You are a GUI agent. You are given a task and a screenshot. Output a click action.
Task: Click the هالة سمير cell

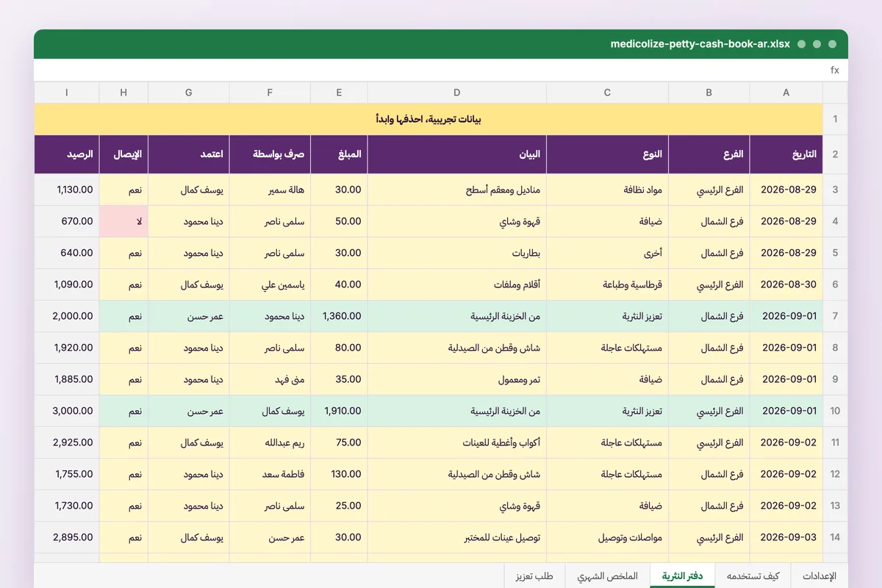point(270,190)
